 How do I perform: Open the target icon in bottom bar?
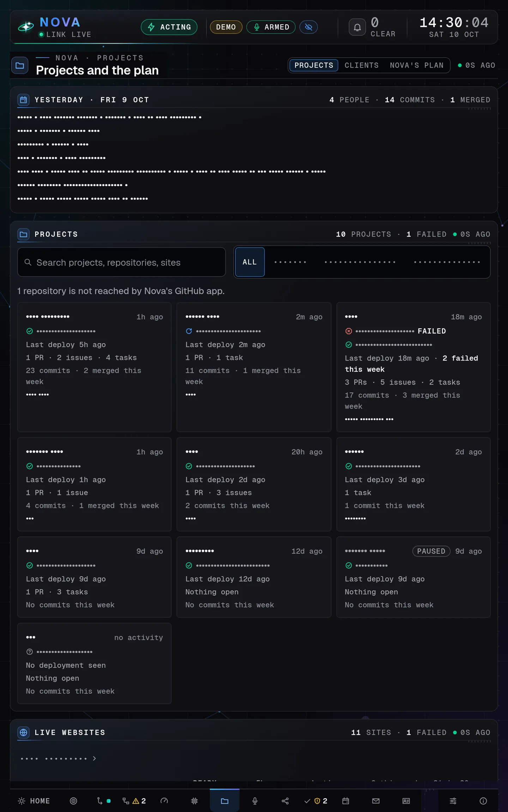(73, 801)
